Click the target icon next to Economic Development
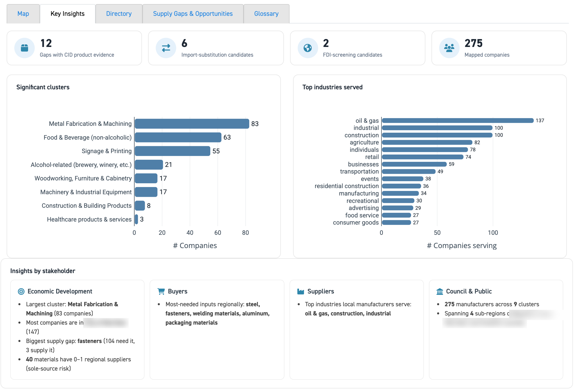The width and height of the screenshot is (576, 392). point(21,291)
